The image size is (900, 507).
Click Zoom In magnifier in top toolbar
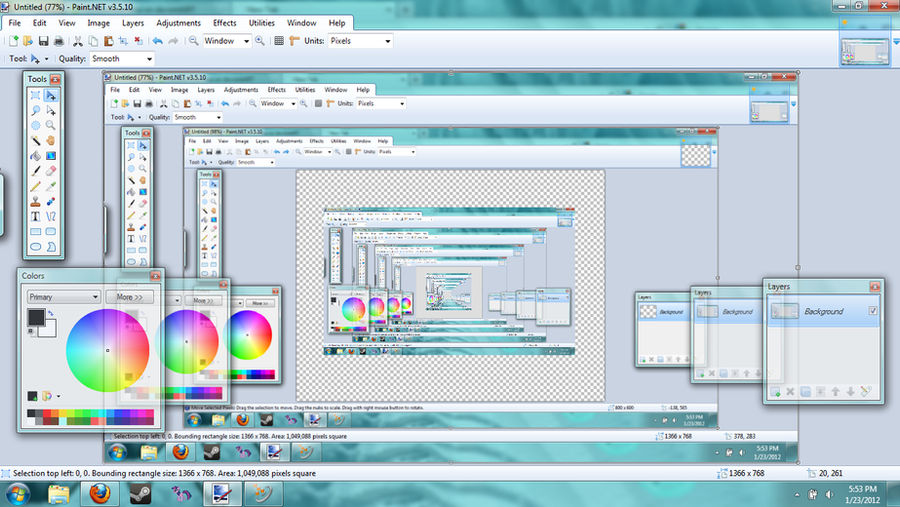(260, 41)
